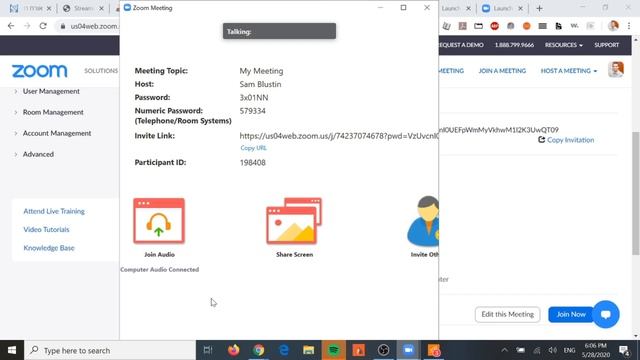Screen dimensions: 640x360
Task: Open the Chrome three-dot menu
Action: [629, 26]
